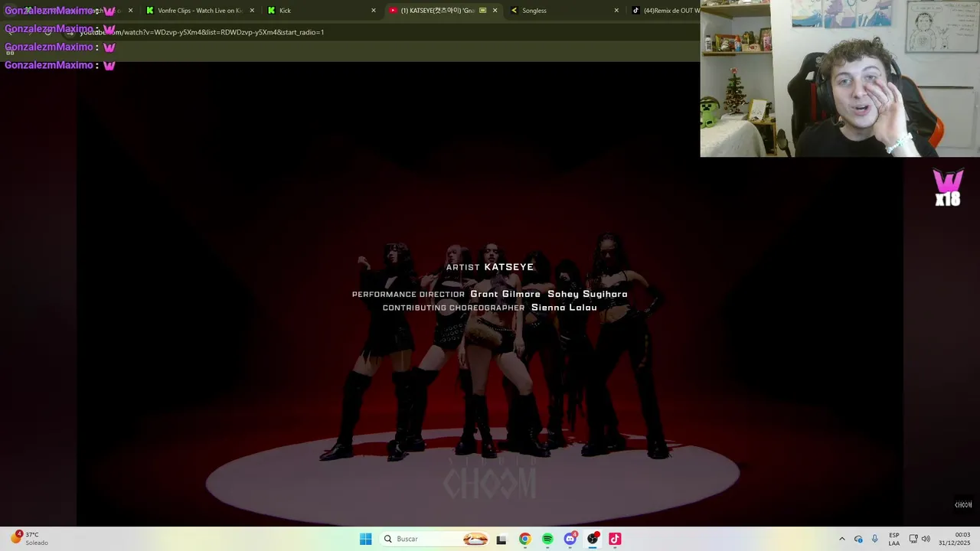This screenshot has width=980, height=551.
Task: Click the cloud status tray icon
Action: pyautogui.click(x=858, y=539)
